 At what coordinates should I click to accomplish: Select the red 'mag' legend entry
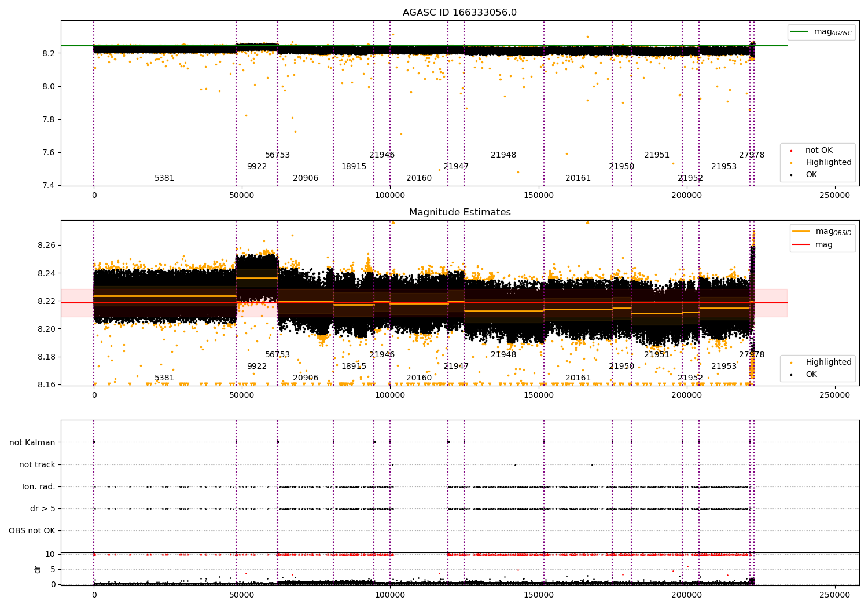[x=812, y=244]
